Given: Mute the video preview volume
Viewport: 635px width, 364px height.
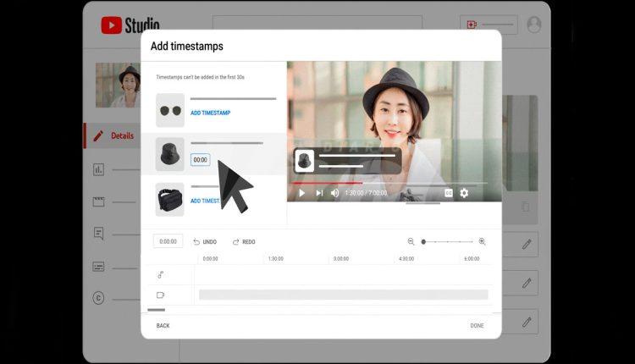Looking at the screenshot, I should pos(335,193).
